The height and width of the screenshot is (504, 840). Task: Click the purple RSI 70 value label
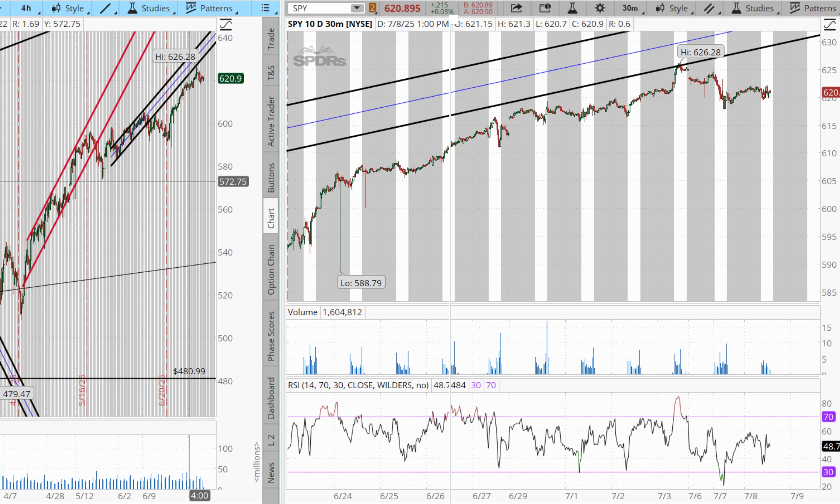coord(491,385)
